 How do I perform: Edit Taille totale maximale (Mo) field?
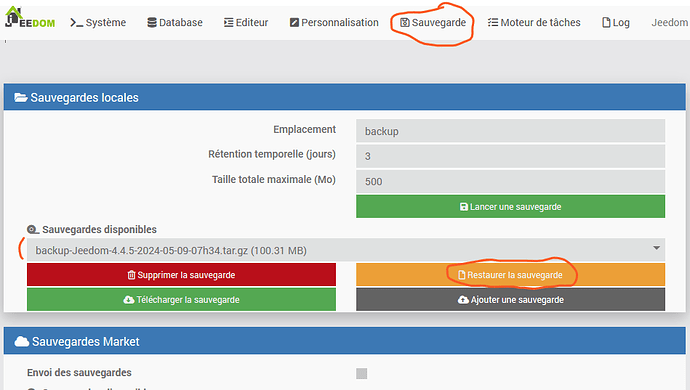(x=510, y=181)
